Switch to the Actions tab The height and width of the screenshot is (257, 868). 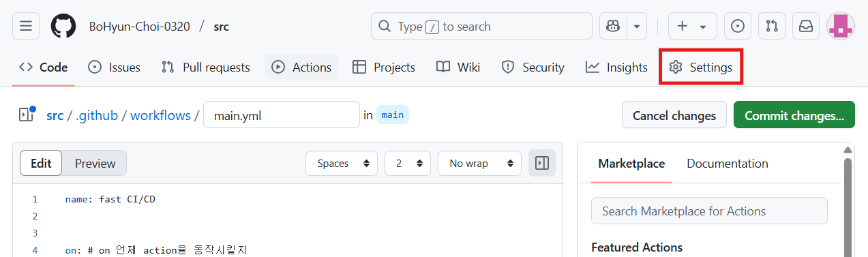301,67
